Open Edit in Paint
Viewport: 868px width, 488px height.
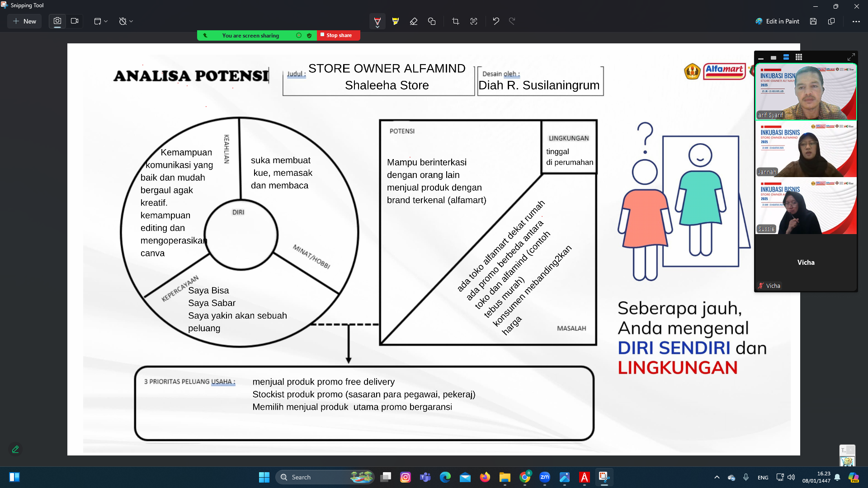pos(777,21)
